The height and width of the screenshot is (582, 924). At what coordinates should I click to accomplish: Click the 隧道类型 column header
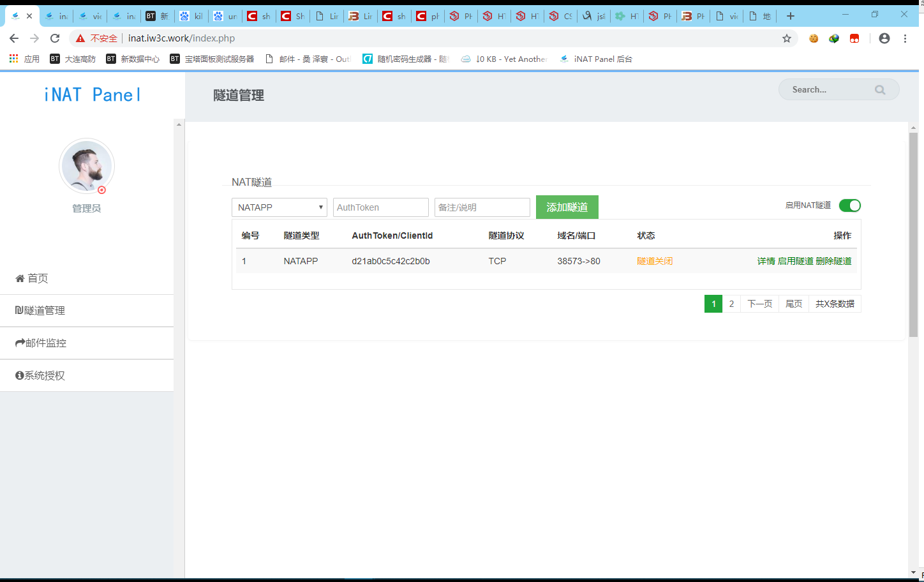pos(302,235)
